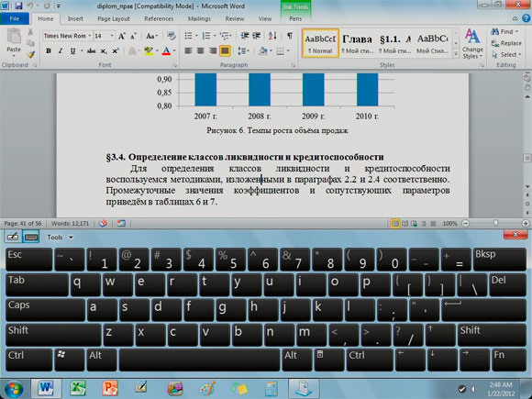Open PowerPoint from the taskbar

(x=109, y=389)
